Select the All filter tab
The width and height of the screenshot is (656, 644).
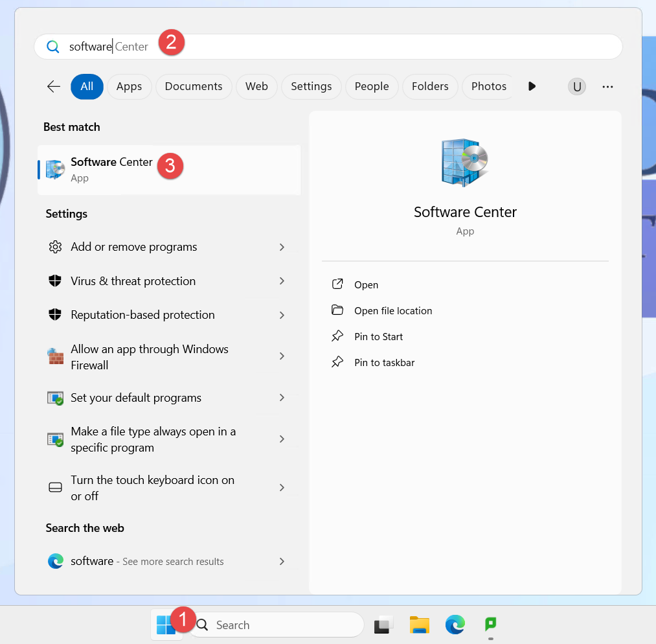point(87,87)
